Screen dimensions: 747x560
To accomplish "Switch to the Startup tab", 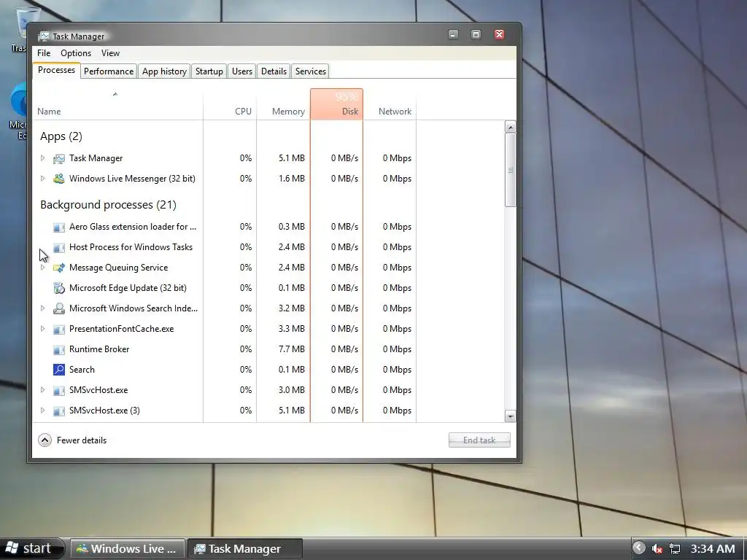I will 209,71.
